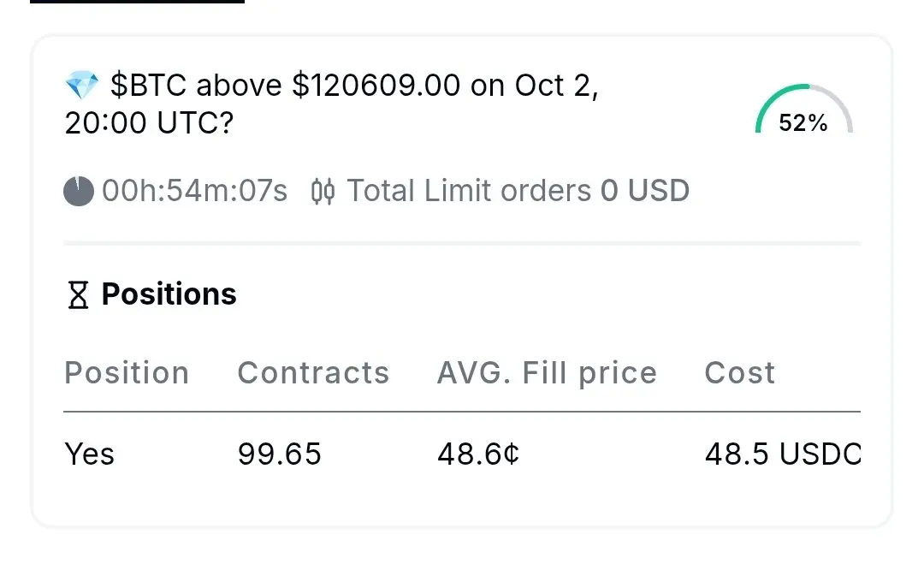Click the 0 USD limit orders amount
Screen dimensions: 924x564
point(645,191)
